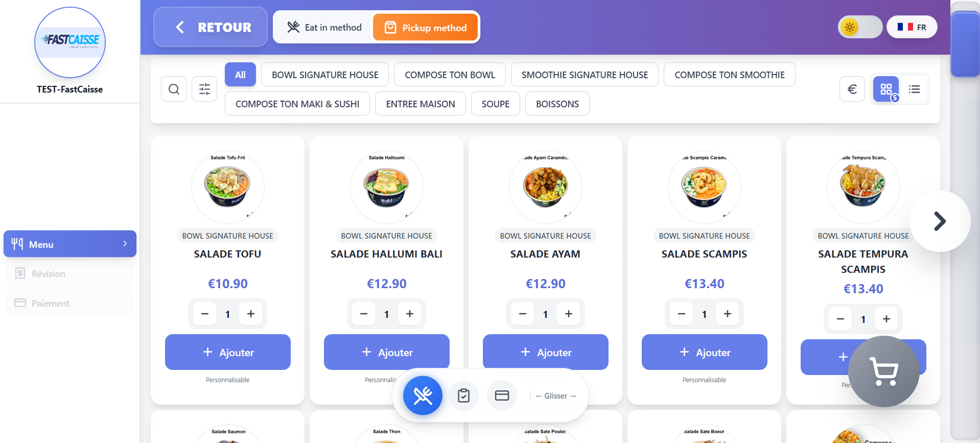Screen dimensions: 980x443
Task: Increase Salade Ayam quantity with plus
Action: (x=569, y=314)
